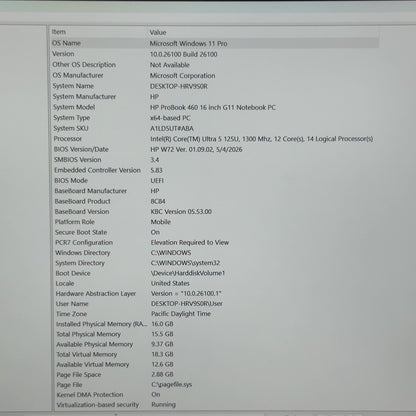Select the System Model row
The width and height of the screenshot is (416, 416).
tap(214, 107)
